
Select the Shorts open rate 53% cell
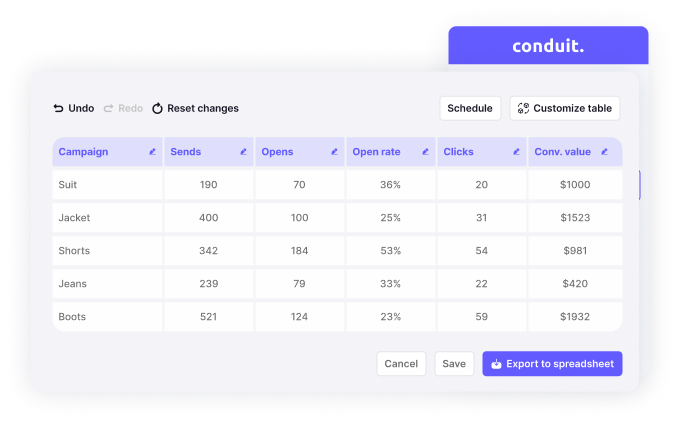point(390,251)
